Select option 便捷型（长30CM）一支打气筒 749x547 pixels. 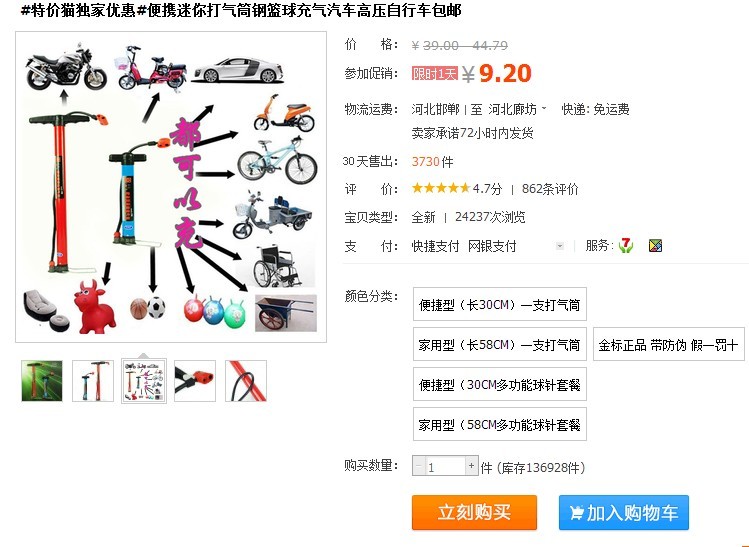tap(500, 304)
